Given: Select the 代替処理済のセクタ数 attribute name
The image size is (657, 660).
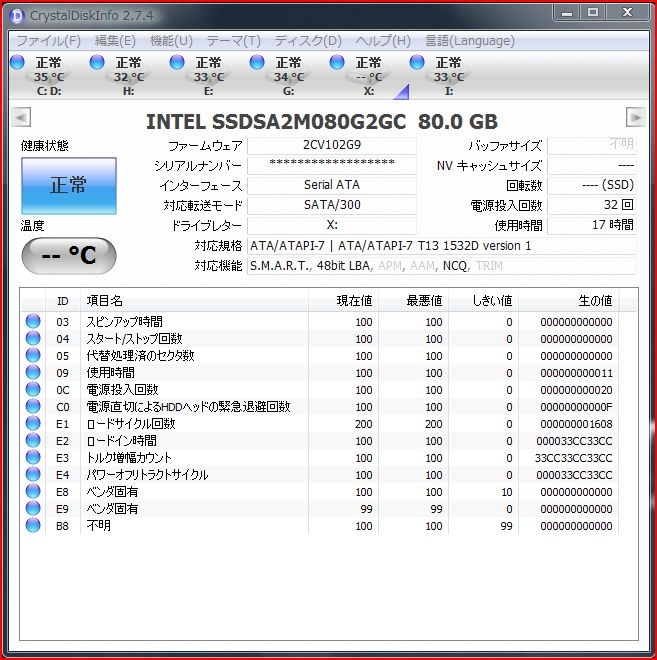Looking at the screenshot, I should pos(140,356).
